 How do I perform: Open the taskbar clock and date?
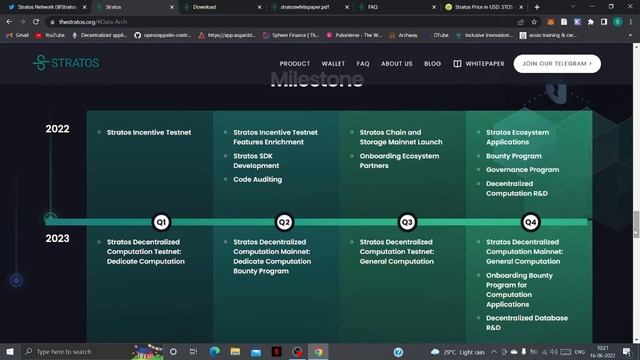click(x=602, y=352)
